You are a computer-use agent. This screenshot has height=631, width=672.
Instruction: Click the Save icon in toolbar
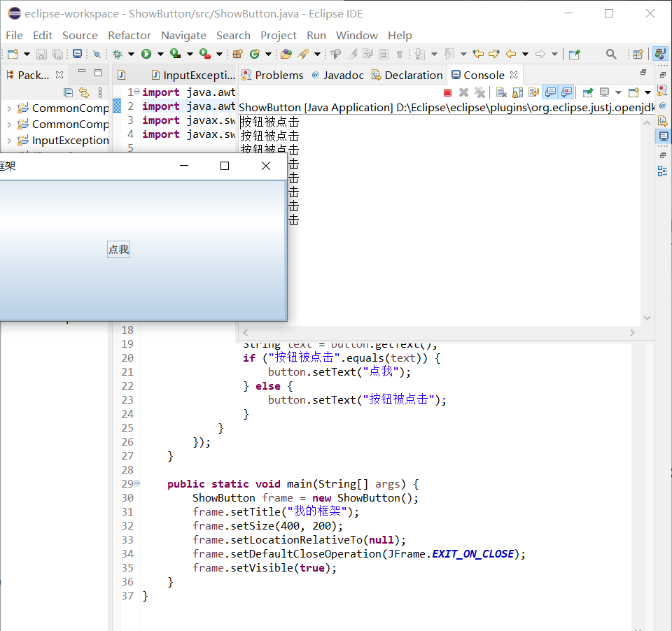[41, 54]
